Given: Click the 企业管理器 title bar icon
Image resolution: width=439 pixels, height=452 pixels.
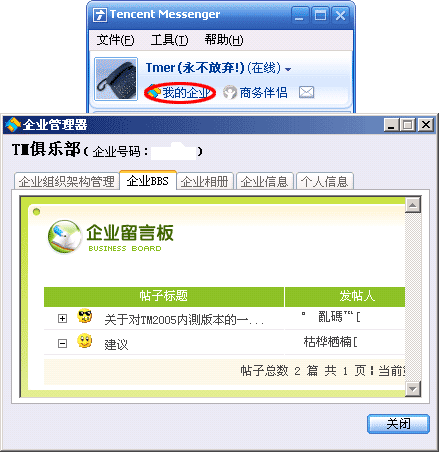Looking at the screenshot, I should click(x=13, y=125).
